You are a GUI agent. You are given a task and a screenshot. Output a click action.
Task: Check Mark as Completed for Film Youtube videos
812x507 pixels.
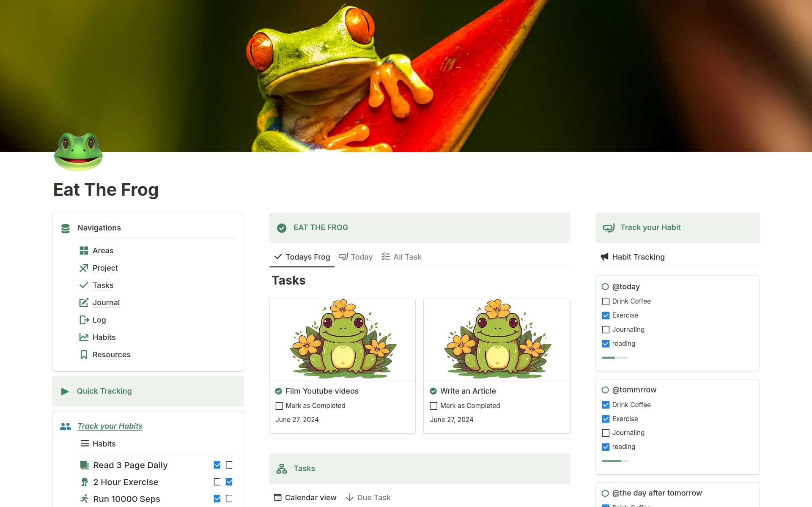pos(279,406)
